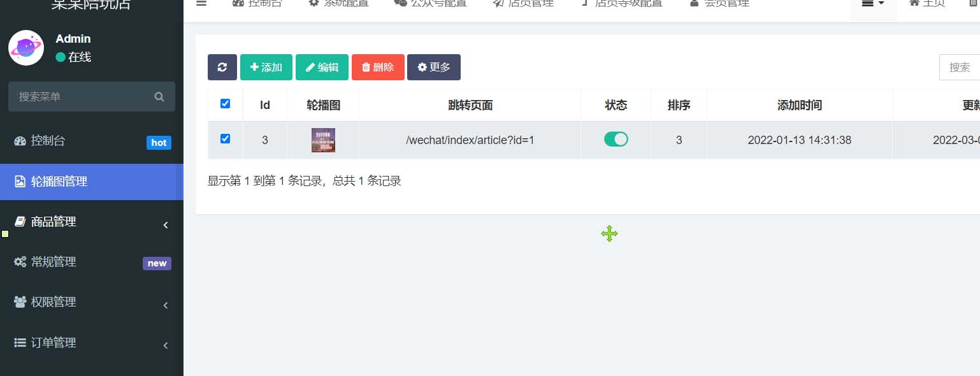980x376 pixels.
Task: Open 公众号配置 from the top navigation
Action: (x=430, y=3)
